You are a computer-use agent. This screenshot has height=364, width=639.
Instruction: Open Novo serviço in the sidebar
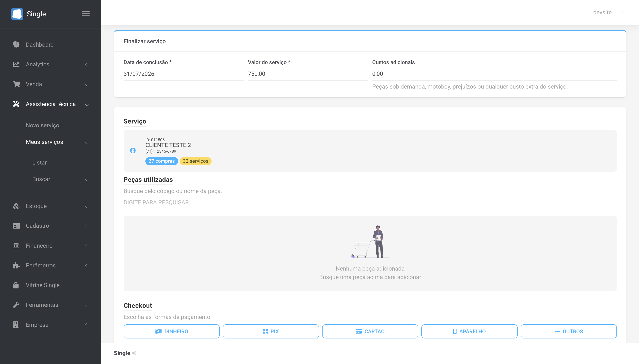click(x=43, y=125)
